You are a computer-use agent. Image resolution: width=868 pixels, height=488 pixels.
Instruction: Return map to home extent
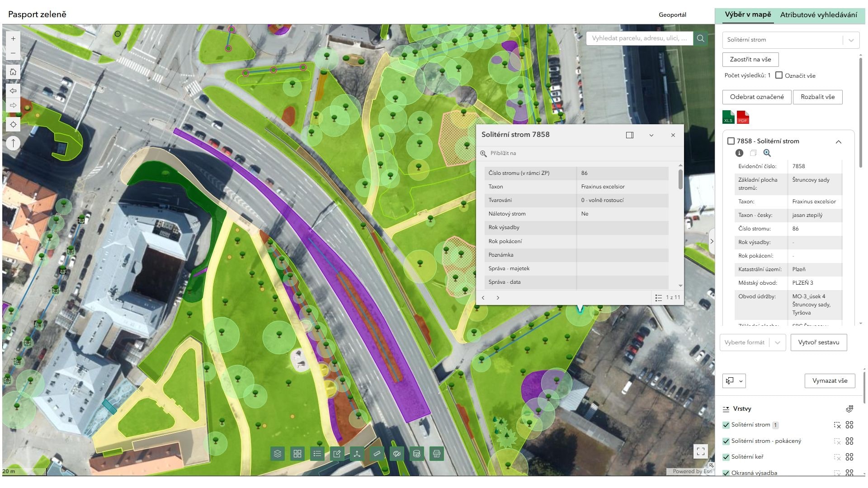click(13, 72)
